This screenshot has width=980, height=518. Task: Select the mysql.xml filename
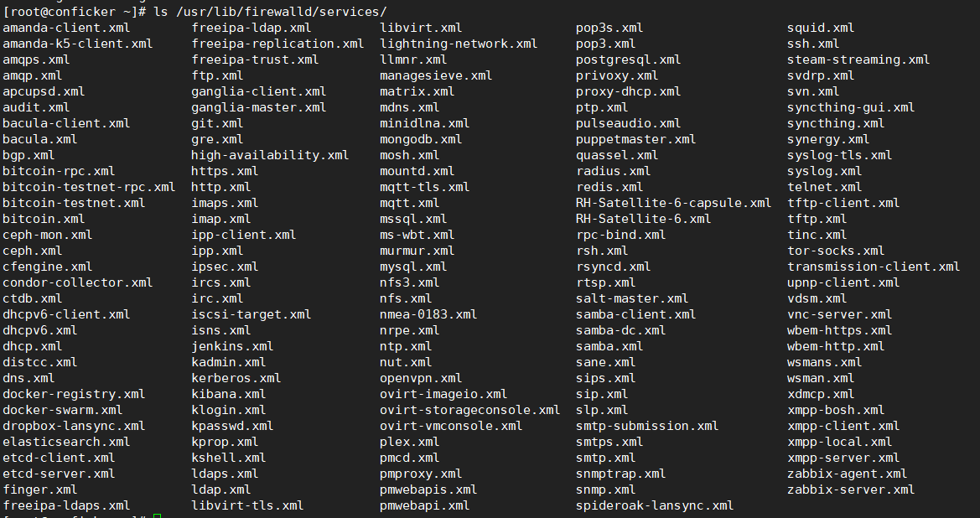413,267
